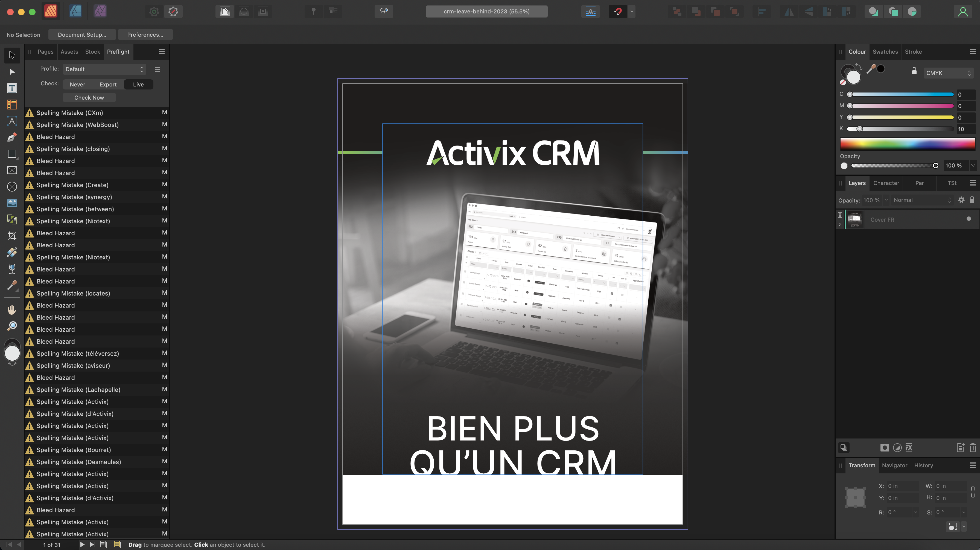
Task: Switch to the Swatches tab
Action: coord(885,52)
